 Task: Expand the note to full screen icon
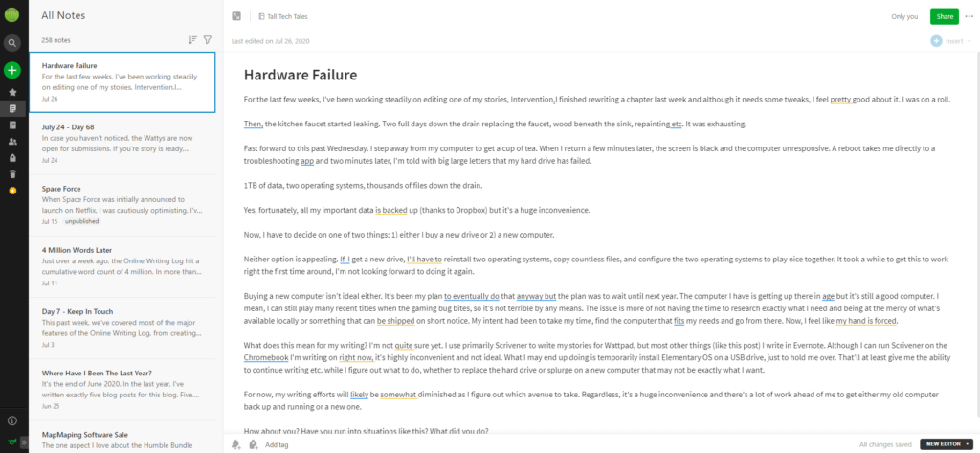click(236, 16)
